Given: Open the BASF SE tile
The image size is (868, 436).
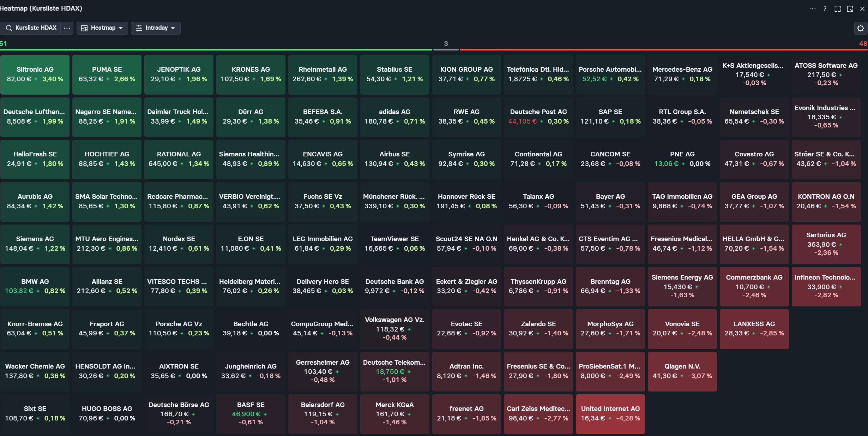Looking at the screenshot, I should (251, 414).
